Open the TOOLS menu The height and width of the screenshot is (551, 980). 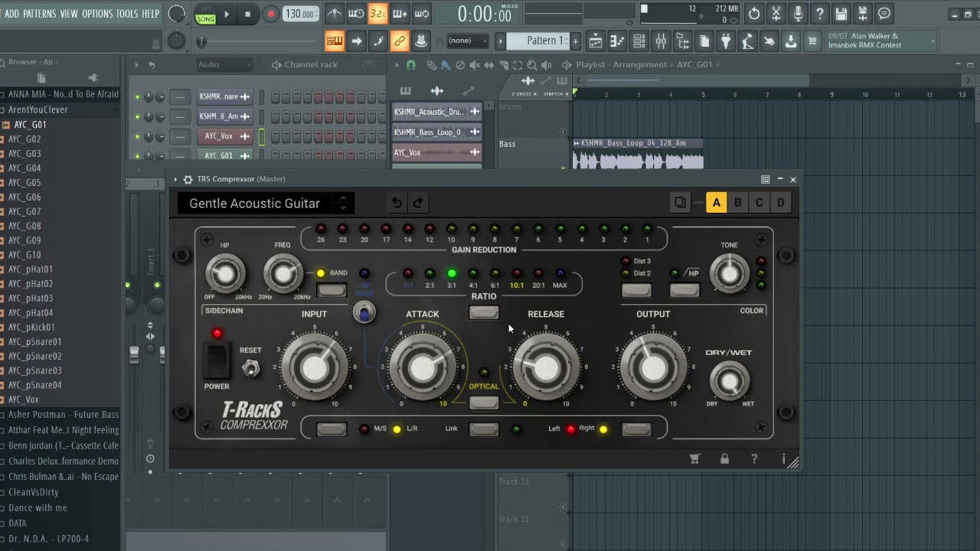127,14
